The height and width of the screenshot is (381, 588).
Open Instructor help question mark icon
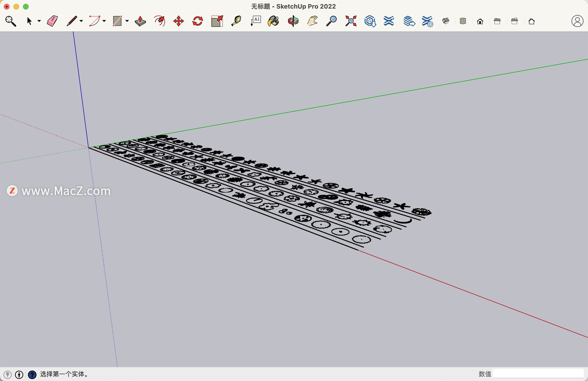click(32, 374)
